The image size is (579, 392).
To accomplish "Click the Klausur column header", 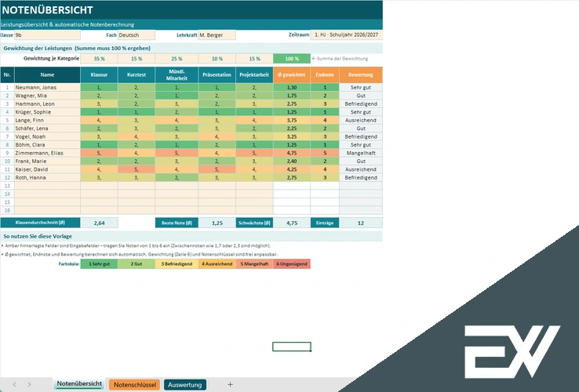I will (x=99, y=75).
